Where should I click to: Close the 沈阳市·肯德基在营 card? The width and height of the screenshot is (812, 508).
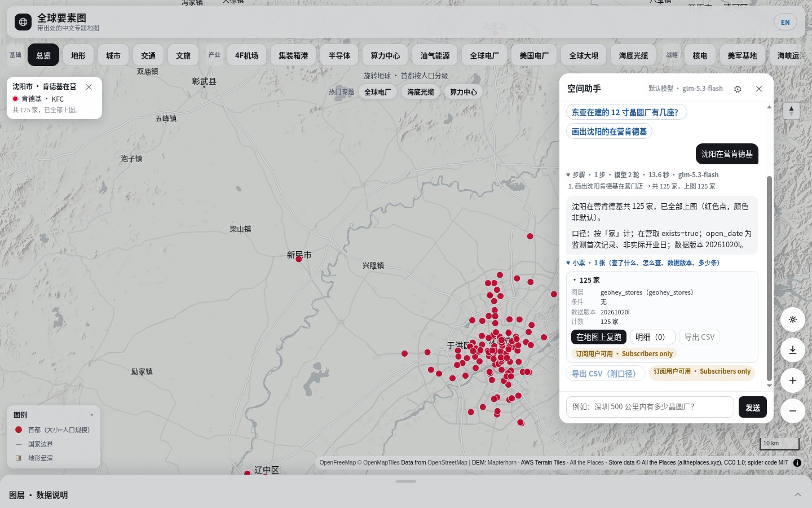89,87
